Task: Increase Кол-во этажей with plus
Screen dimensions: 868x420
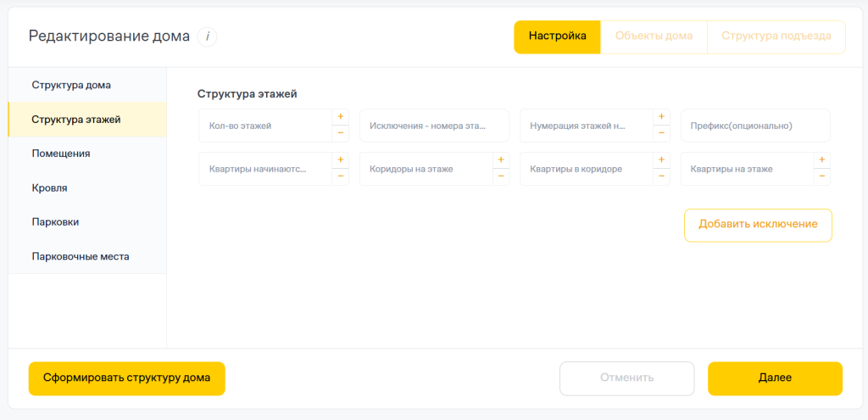Action: click(341, 117)
